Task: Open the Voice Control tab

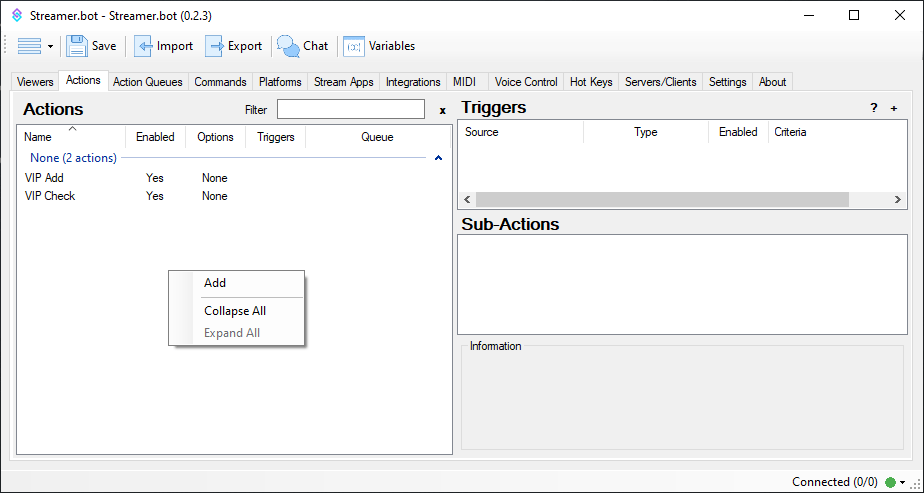Action: [x=526, y=82]
